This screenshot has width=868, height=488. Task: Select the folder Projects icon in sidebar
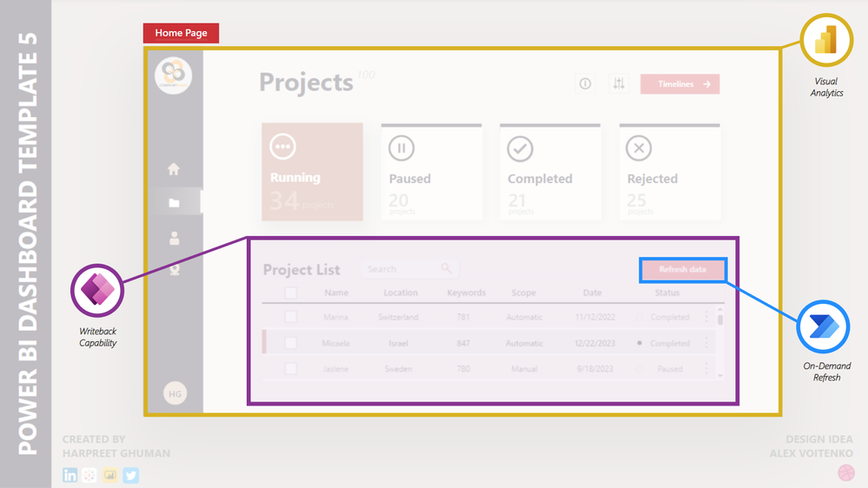[174, 203]
